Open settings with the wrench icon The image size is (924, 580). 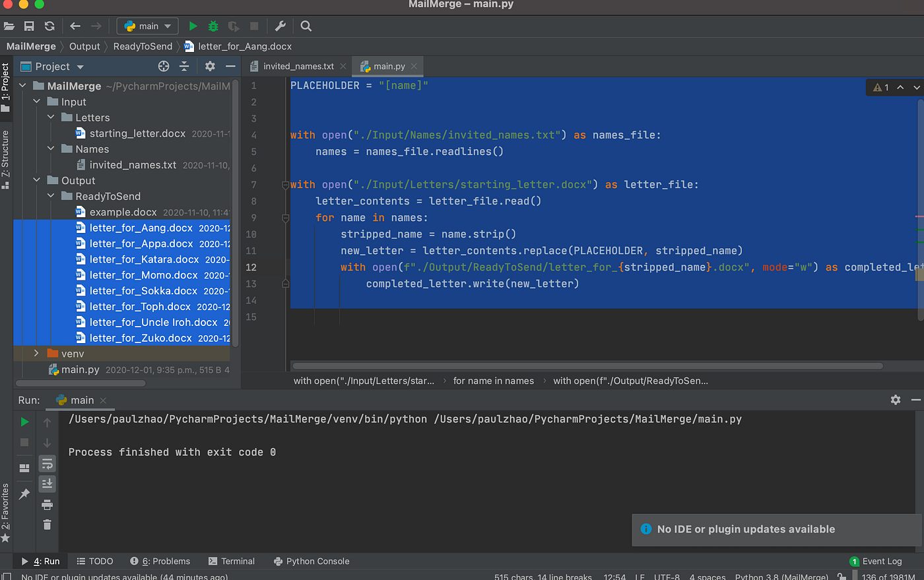point(280,26)
